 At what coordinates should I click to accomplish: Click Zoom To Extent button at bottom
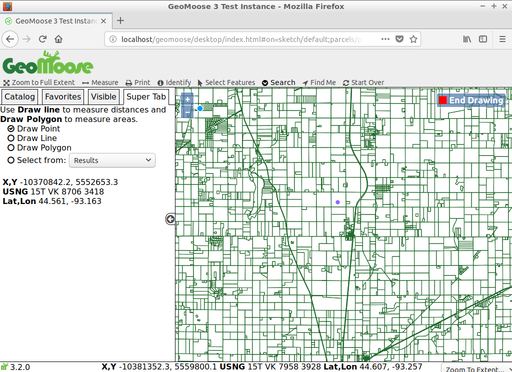(476, 369)
